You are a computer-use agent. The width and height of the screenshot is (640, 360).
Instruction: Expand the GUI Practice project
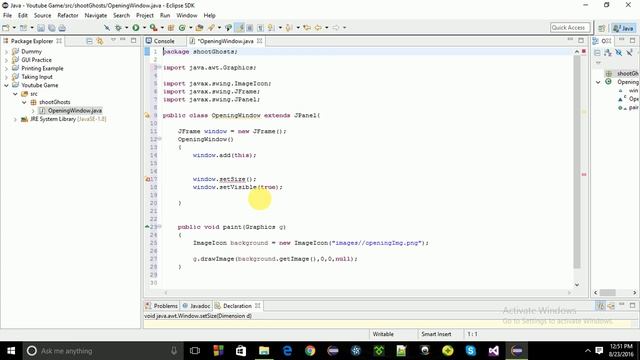pos(6,60)
